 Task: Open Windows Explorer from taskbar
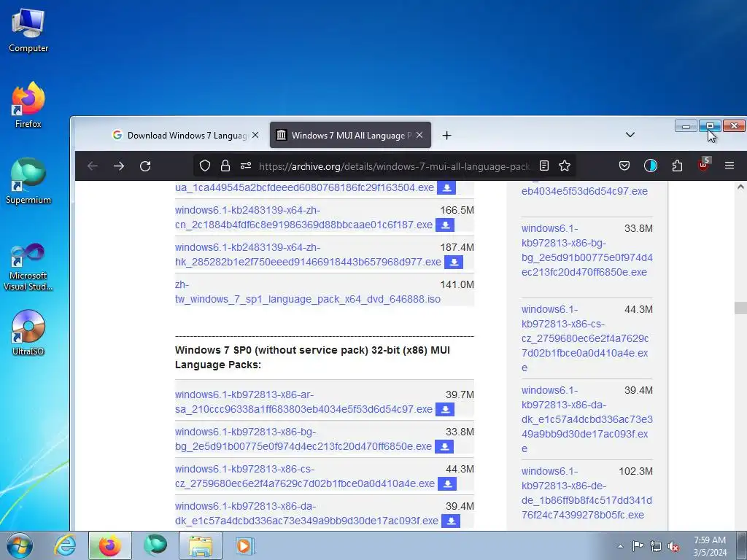coord(201,545)
